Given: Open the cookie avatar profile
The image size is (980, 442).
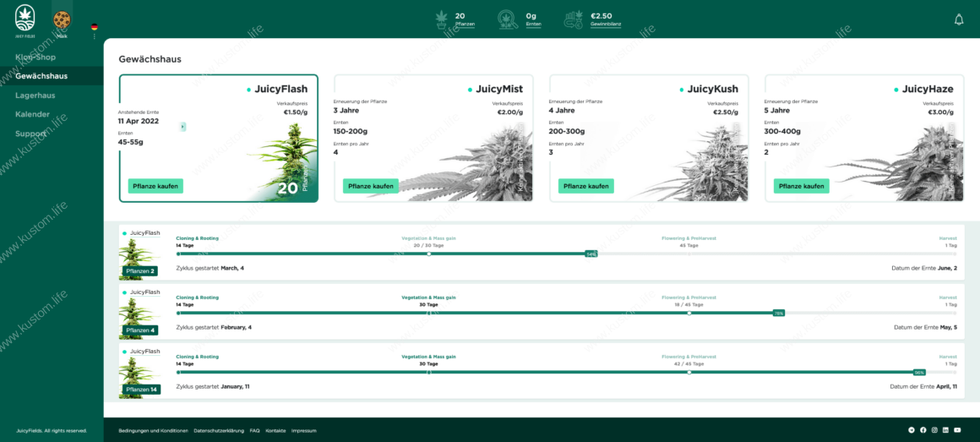Looking at the screenshot, I should 61,19.
